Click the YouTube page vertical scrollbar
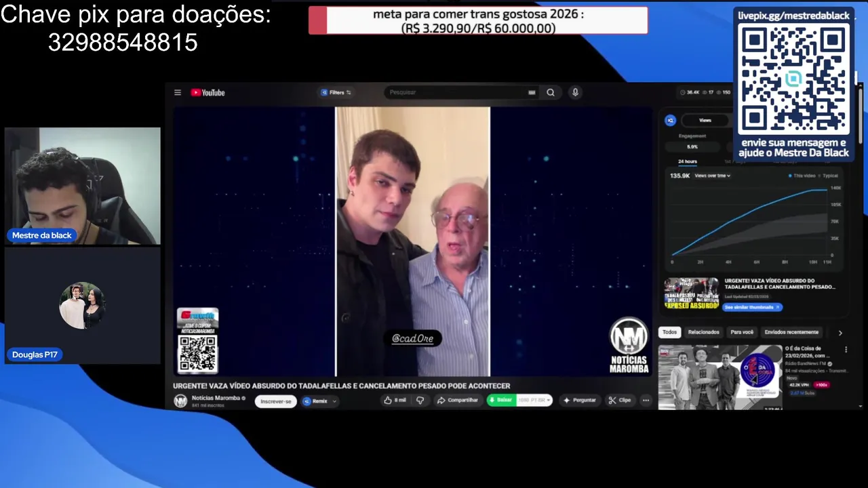Image resolution: width=868 pixels, height=488 pixels. (x=860, y=115)
